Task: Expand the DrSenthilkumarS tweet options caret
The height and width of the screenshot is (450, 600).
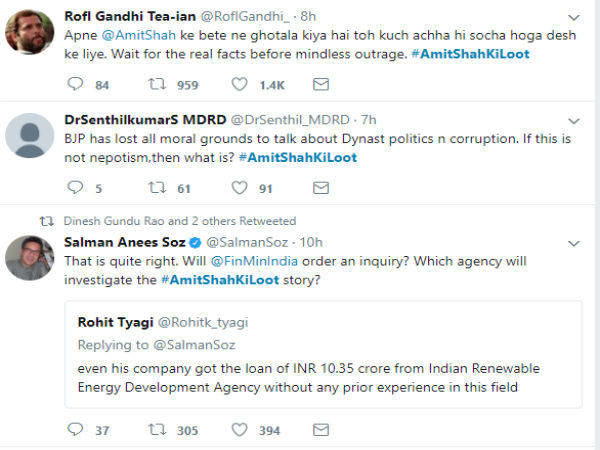Action: click(x=573, y=120)
